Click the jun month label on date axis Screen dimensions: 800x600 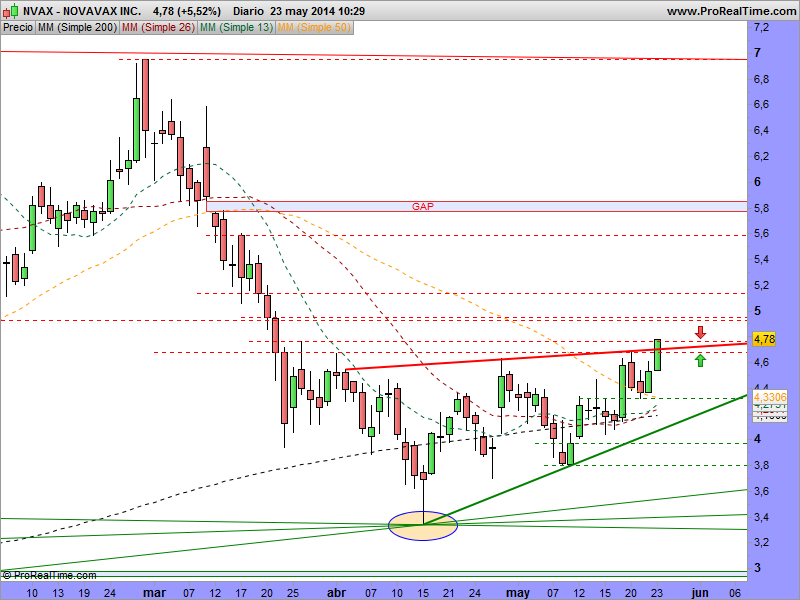point(699,593)
